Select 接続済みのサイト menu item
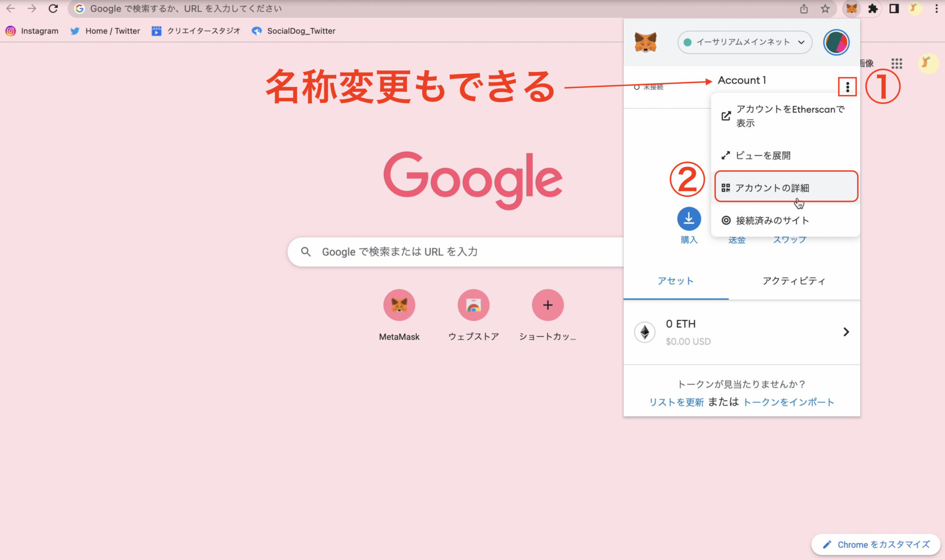945x560 pixels. (785, 220)
